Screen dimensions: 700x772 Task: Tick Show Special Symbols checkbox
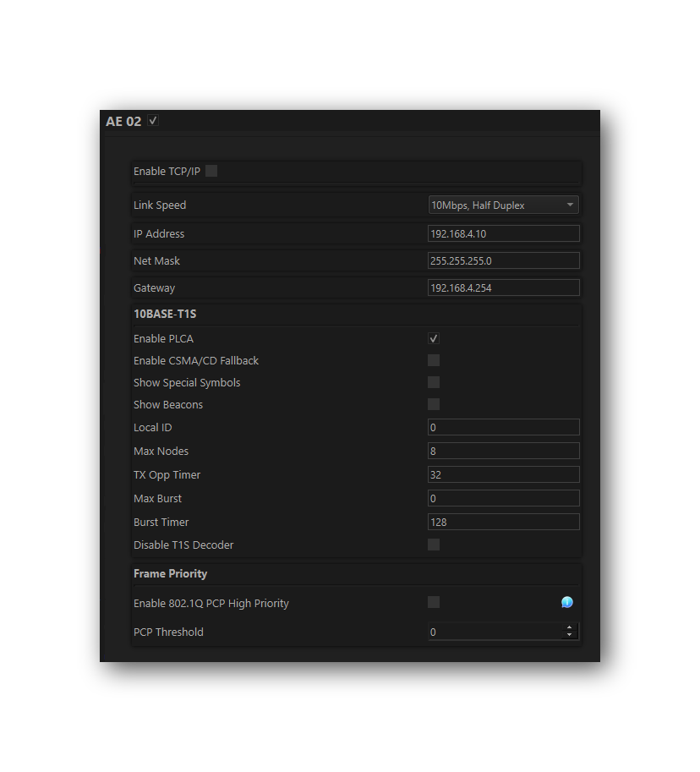coord(433,382)
